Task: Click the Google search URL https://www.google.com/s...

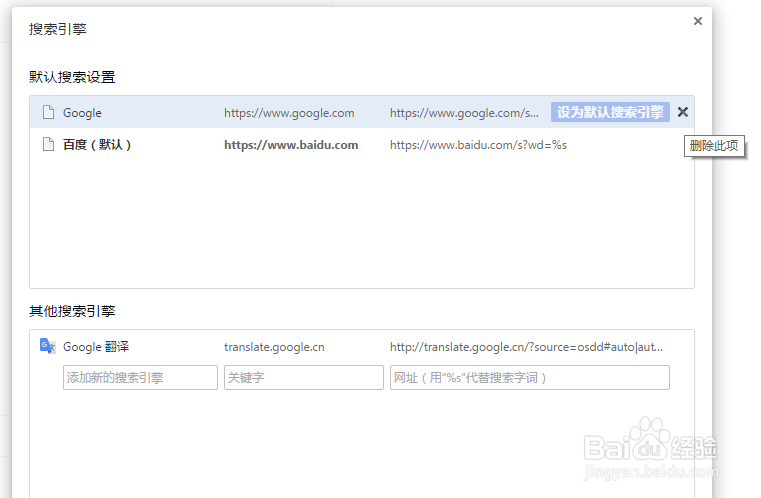Action: tap(464, 113)
